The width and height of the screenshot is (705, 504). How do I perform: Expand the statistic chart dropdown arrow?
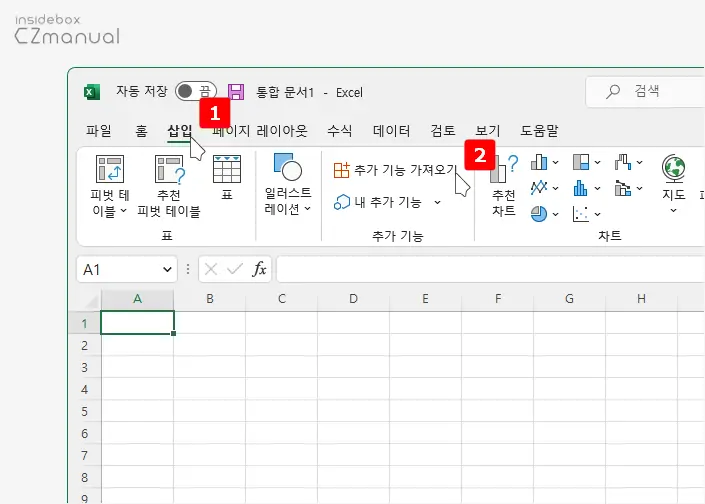[x=598, y=188]
